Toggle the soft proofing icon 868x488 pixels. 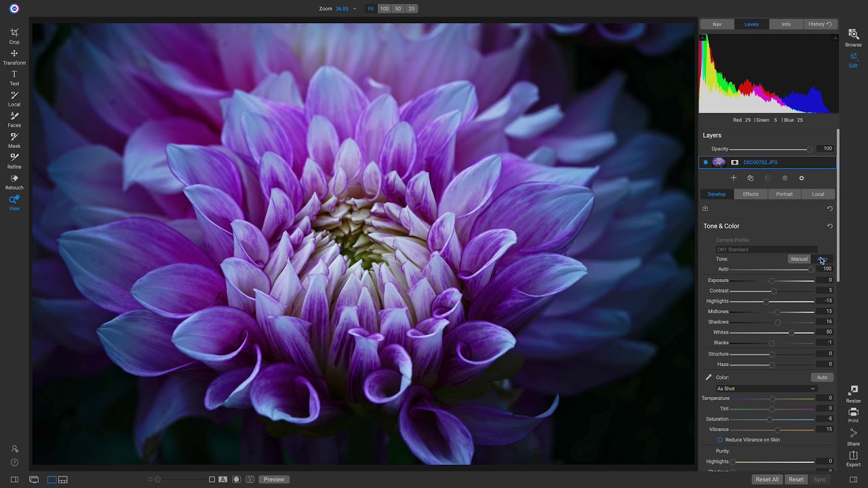point(250,480)
